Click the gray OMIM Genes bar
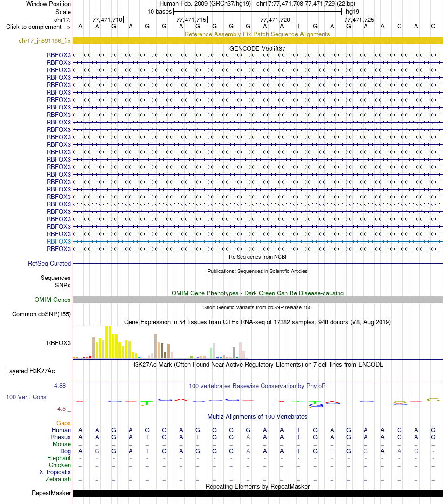The height and width of the screenshot is (504, 443). coord(258,300)
